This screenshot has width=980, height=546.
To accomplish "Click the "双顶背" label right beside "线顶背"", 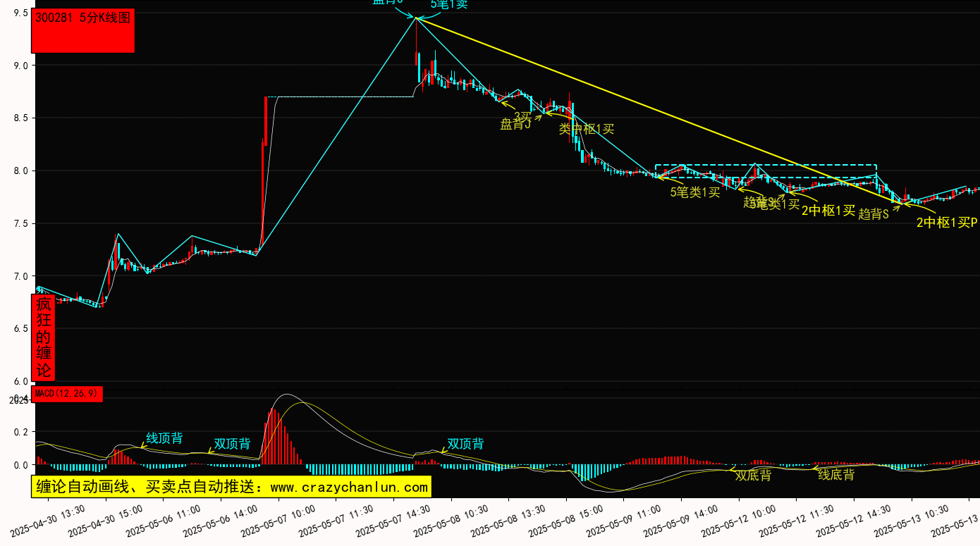I will (232, 444).
